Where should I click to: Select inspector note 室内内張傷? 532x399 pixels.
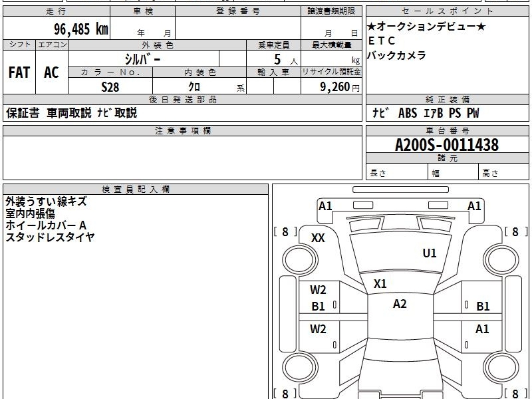pyautogui.click(x=30, y=213)
